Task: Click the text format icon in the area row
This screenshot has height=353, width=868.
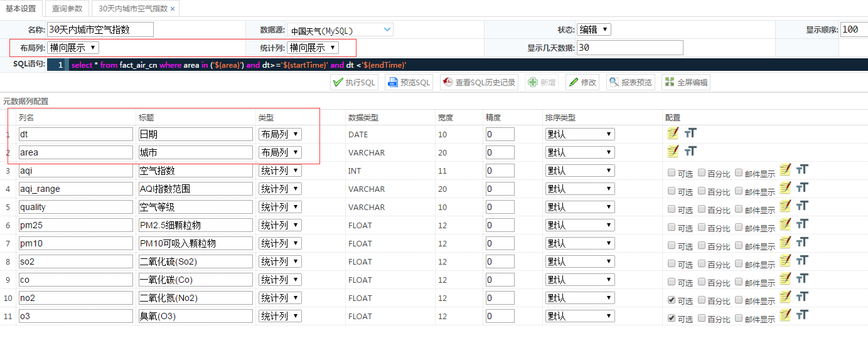Action: 690,150
